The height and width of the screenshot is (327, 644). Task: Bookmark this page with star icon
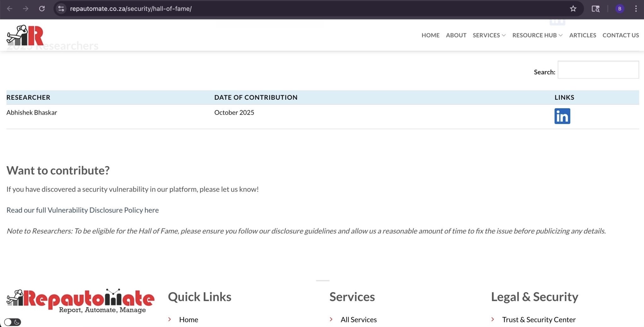(x=573, y=9)
